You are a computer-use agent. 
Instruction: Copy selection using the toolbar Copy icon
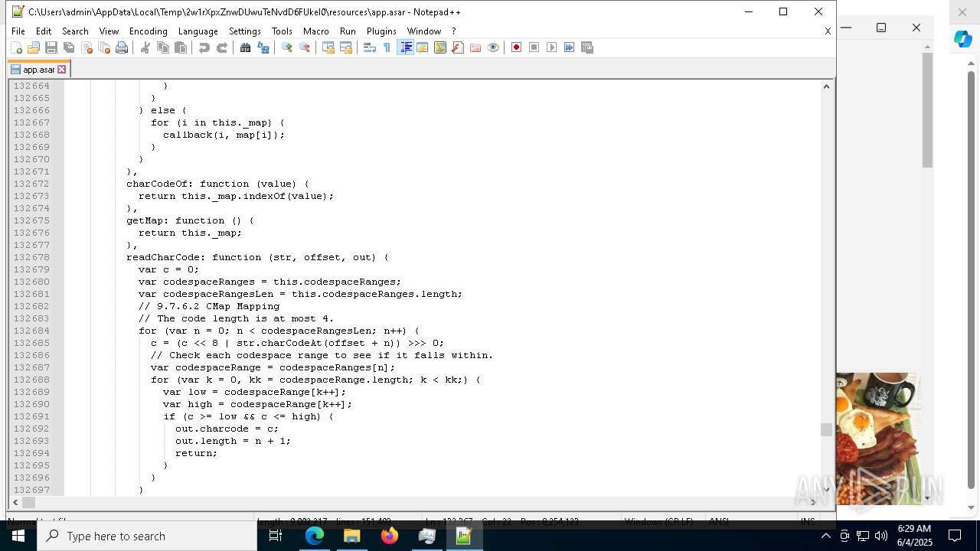pos(163,47)
